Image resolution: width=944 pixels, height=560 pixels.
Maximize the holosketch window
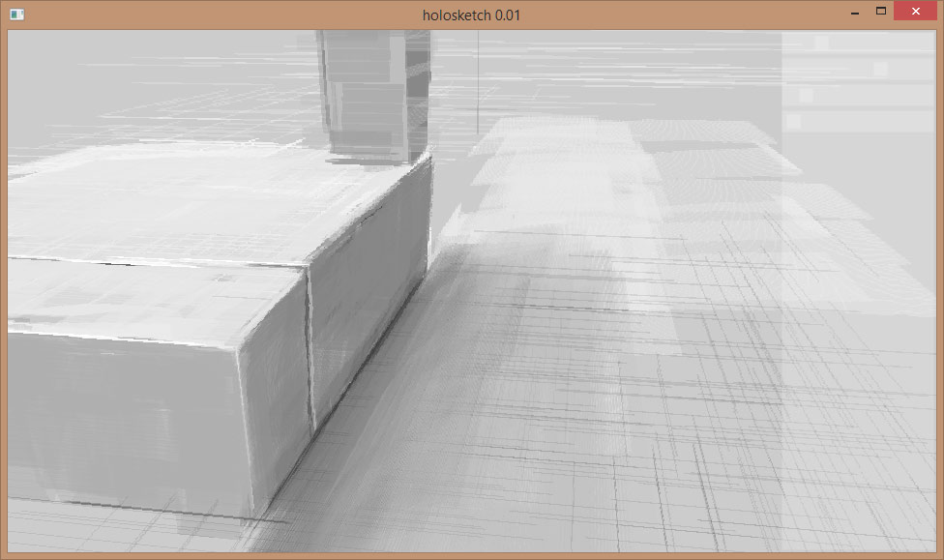point(881,12)
